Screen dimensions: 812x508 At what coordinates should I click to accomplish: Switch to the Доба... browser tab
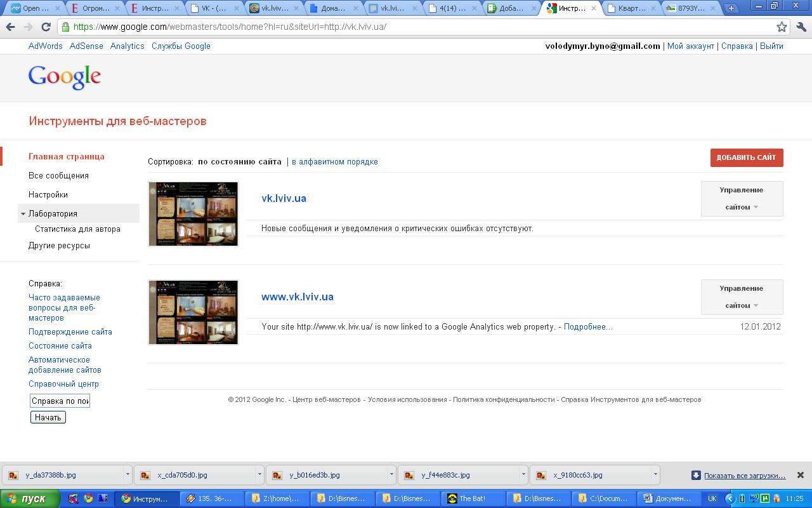pyautogui.click(x=513, y=8)
